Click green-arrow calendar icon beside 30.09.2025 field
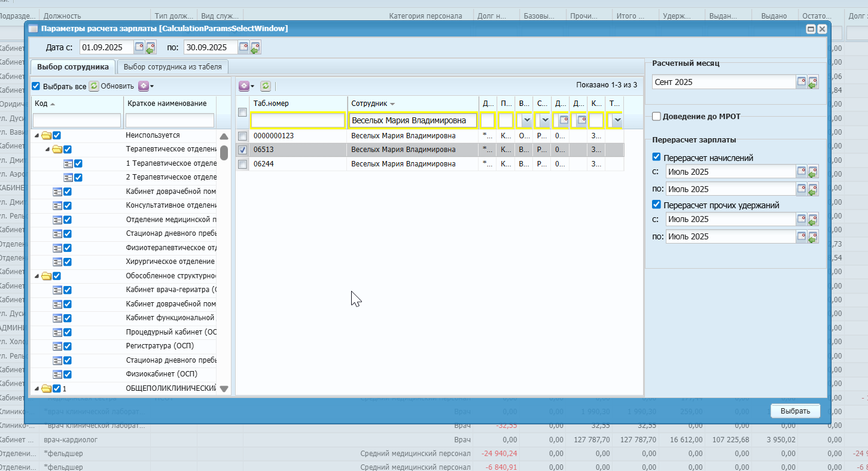This screenshot has width=868, height=471. (x=255, y=47)
